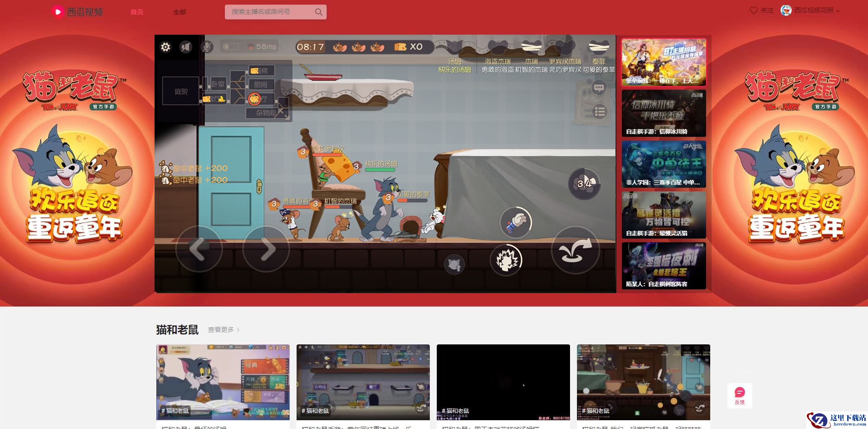Click the search magnifier icon
The image size is (868, 429).
319,12
